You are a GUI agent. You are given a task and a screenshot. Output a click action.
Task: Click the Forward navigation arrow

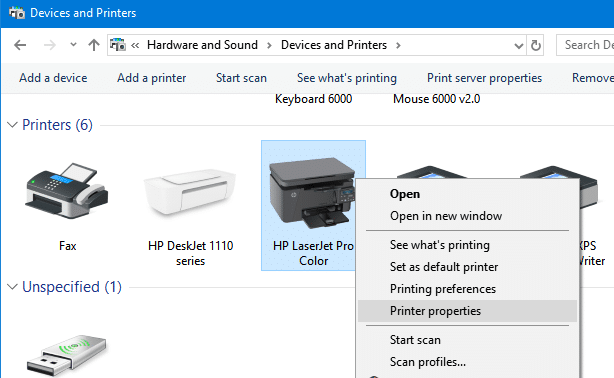[50, 45]
